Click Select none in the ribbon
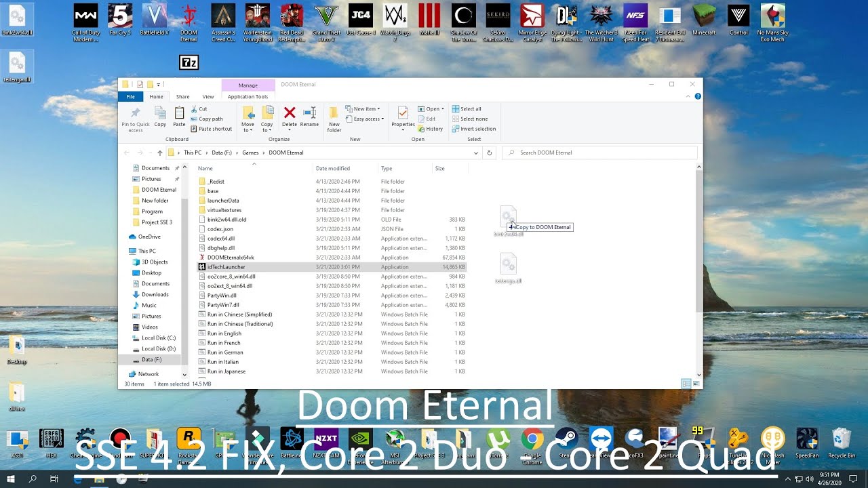Image resolution: width=868 pixels, height=488 pixels. click(469, 119)
